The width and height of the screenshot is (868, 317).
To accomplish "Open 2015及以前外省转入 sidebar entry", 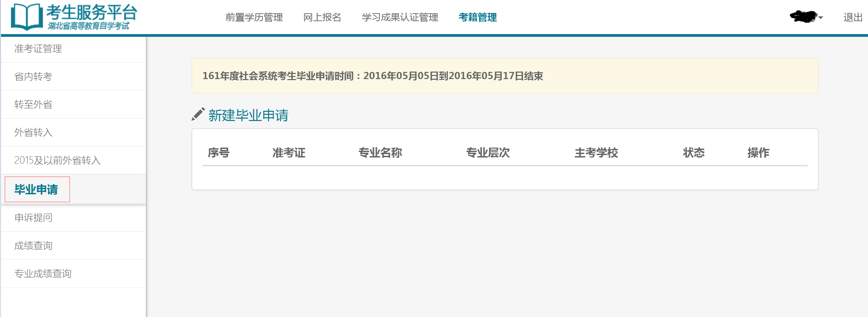I will click(57, 160).
